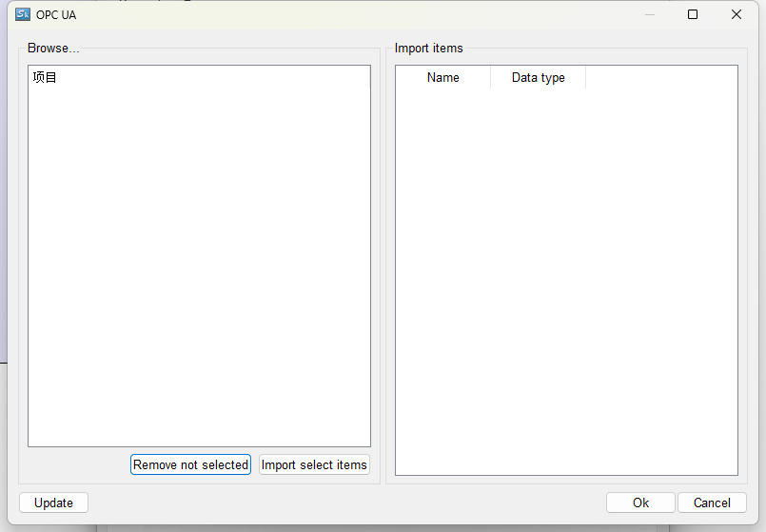Viewport: 766px width, 532px height.
Task: Minimize the OPC UA window
Action: [x=650, y=14]
